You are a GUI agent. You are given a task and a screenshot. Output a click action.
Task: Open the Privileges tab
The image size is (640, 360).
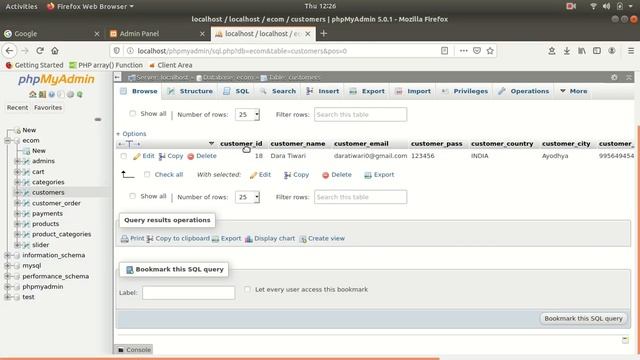[465, 91]
